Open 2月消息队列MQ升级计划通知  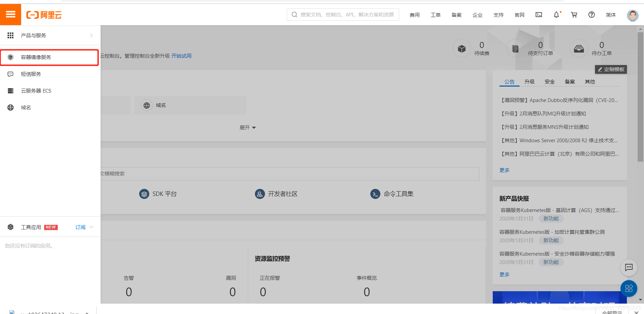point(543,114)
